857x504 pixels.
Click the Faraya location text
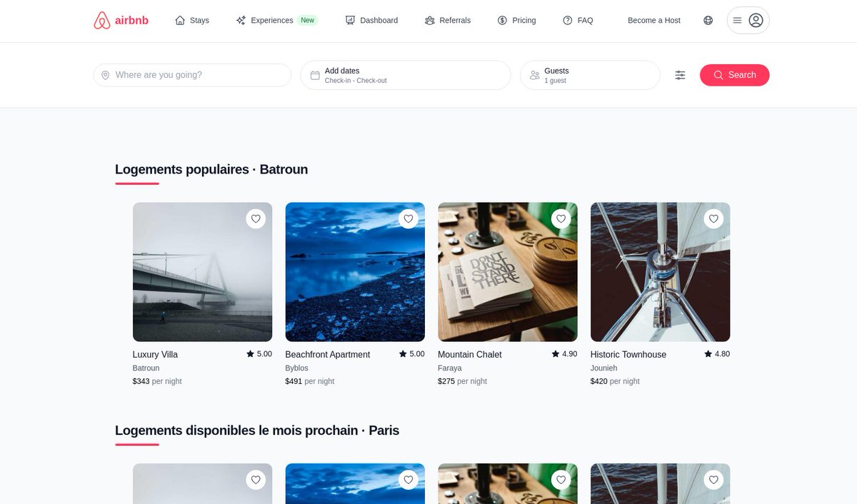(450, 368)
